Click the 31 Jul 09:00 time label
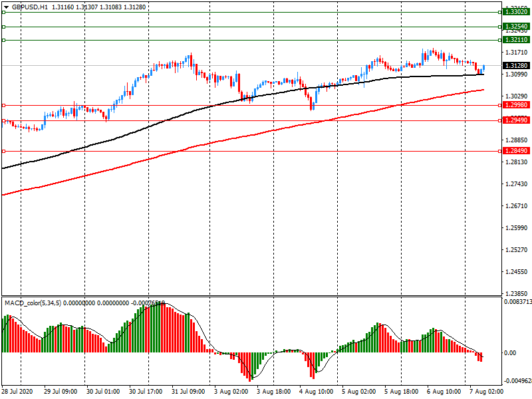Image resolution: width=532 pixels, height=399 pixels. coord(188,392)
